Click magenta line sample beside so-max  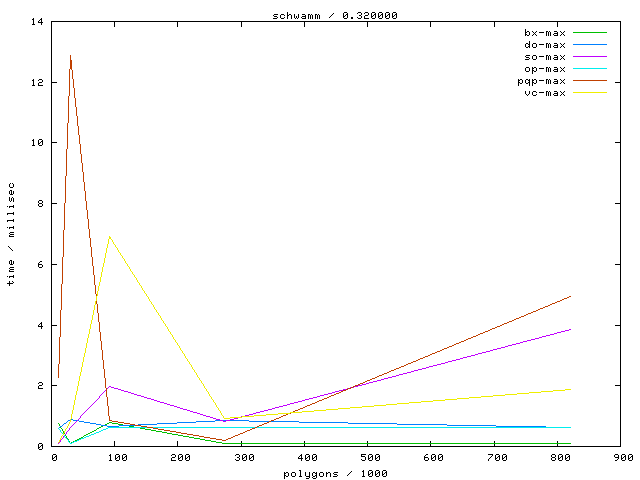pos(590,57)
